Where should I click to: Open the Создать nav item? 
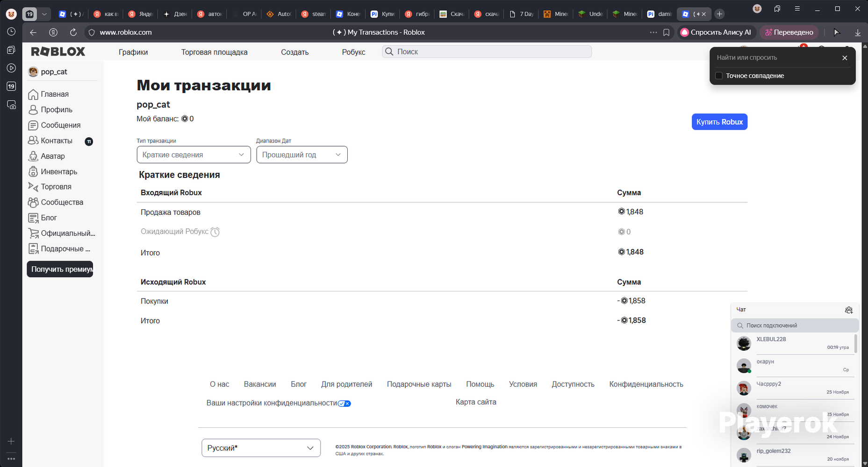294,52
